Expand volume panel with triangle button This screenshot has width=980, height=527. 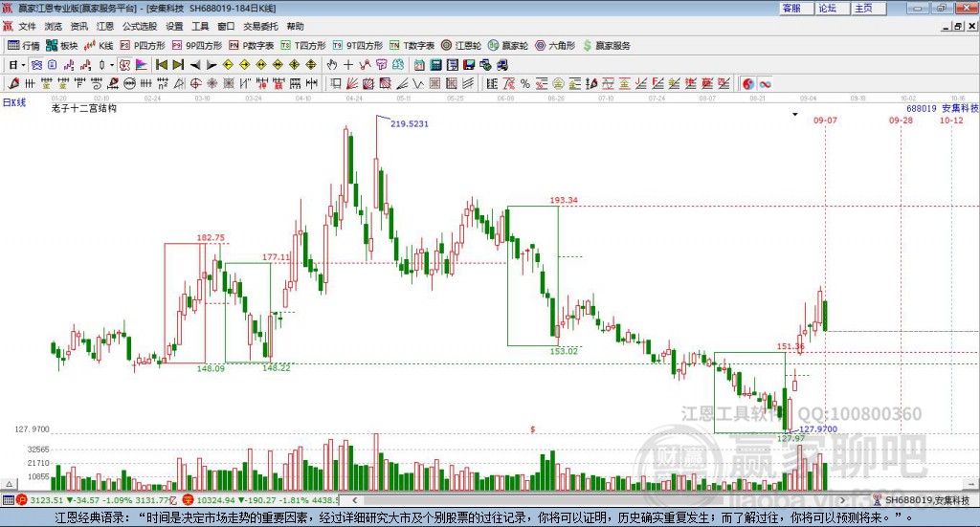point(9,484)
